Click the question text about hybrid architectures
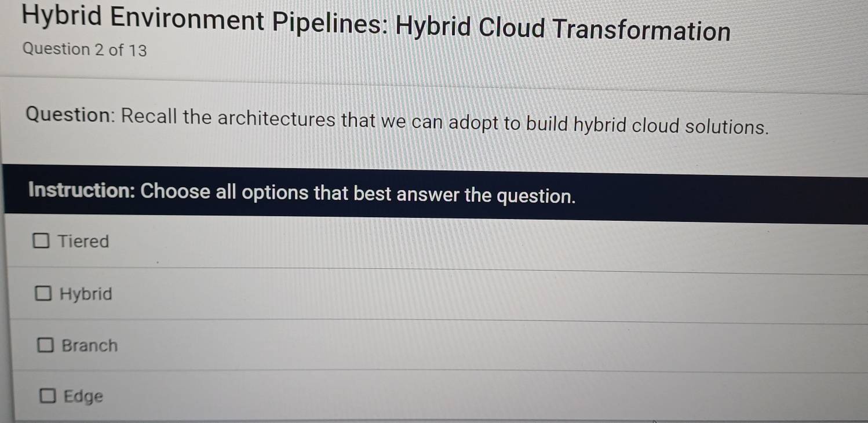The width and height of the screenshot is (868, 423). point(396,119)
